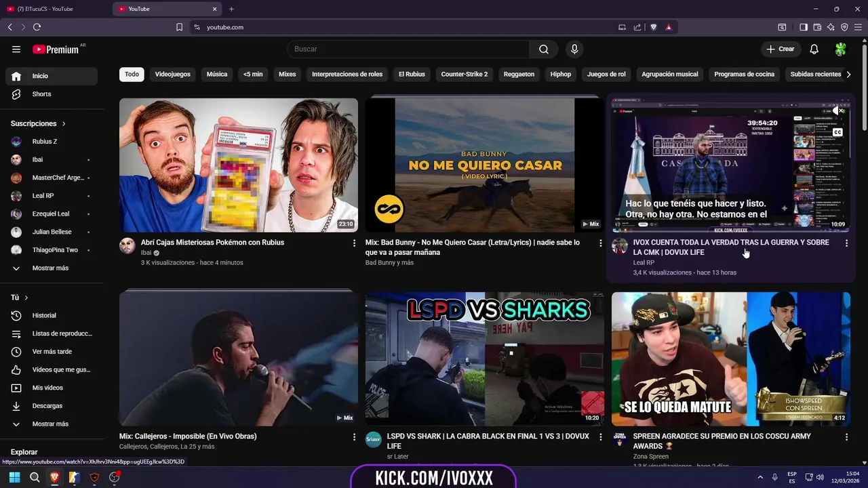Open the Bad Bunny mix thumbnail
868x488 pixels.
tap(484, 165)
